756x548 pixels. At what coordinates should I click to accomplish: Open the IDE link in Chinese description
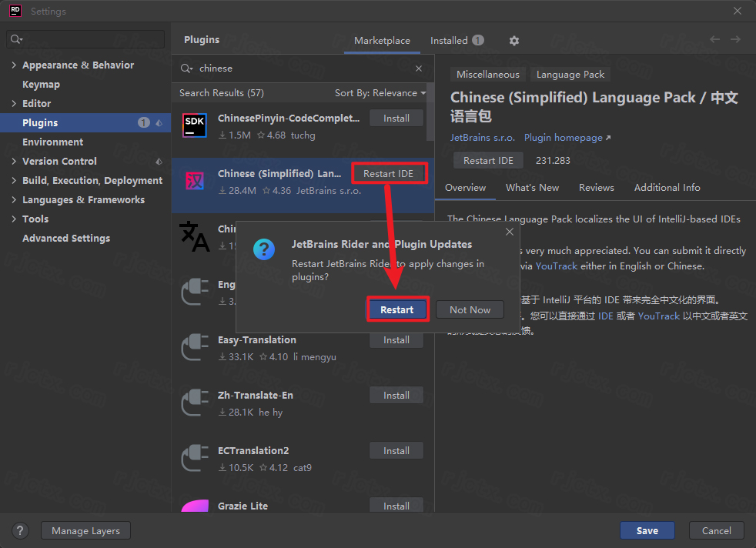[606, 316]
